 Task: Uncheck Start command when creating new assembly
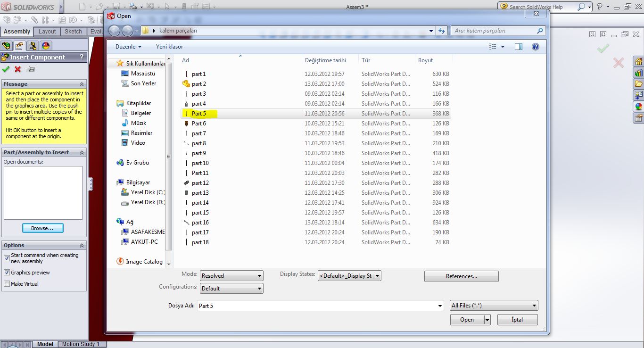pyautogui.click(x=7, y=258)
